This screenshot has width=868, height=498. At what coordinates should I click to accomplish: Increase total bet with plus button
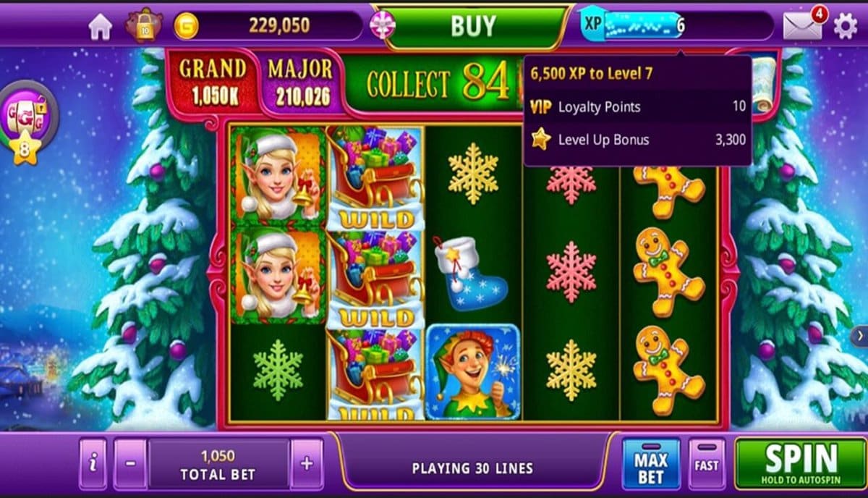[x=307, y=463]
